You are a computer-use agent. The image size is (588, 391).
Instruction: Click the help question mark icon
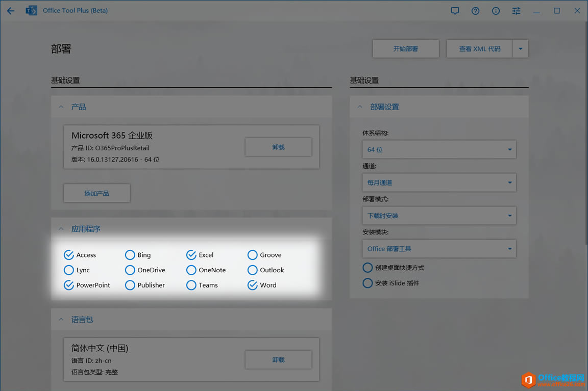coord(475,10)
